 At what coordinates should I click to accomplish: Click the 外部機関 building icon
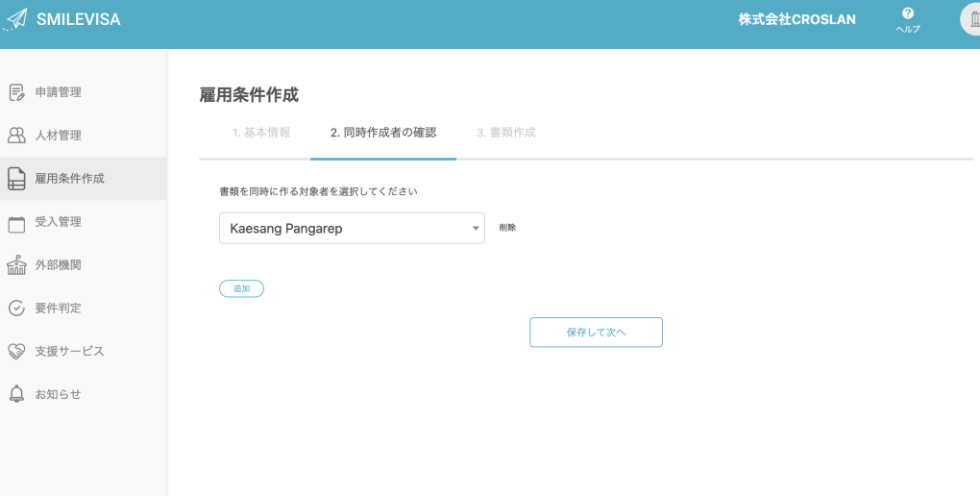pyautogui.click(x=16, y=265)
